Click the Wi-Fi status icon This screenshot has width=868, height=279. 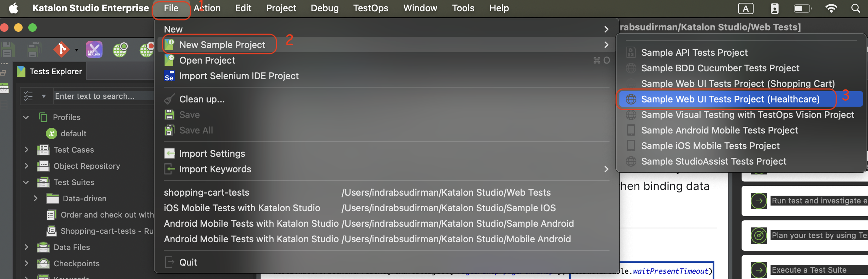pyautogui.click(x=831, y=8)
